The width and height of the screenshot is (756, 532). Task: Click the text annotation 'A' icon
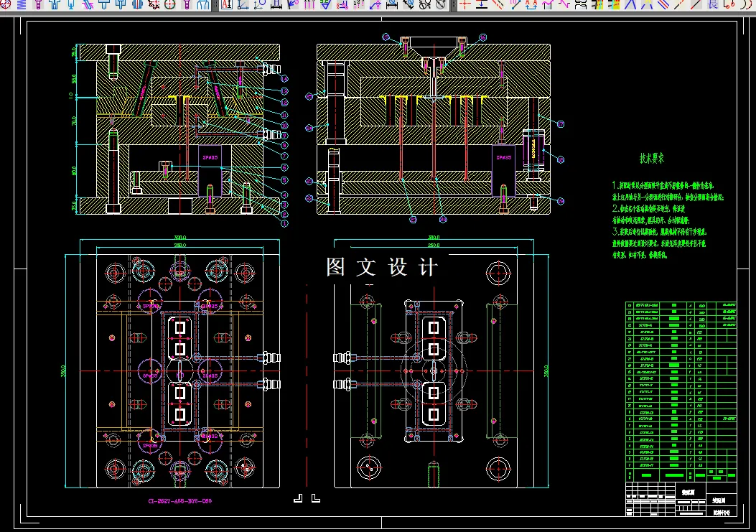click(x=225, y=4)
